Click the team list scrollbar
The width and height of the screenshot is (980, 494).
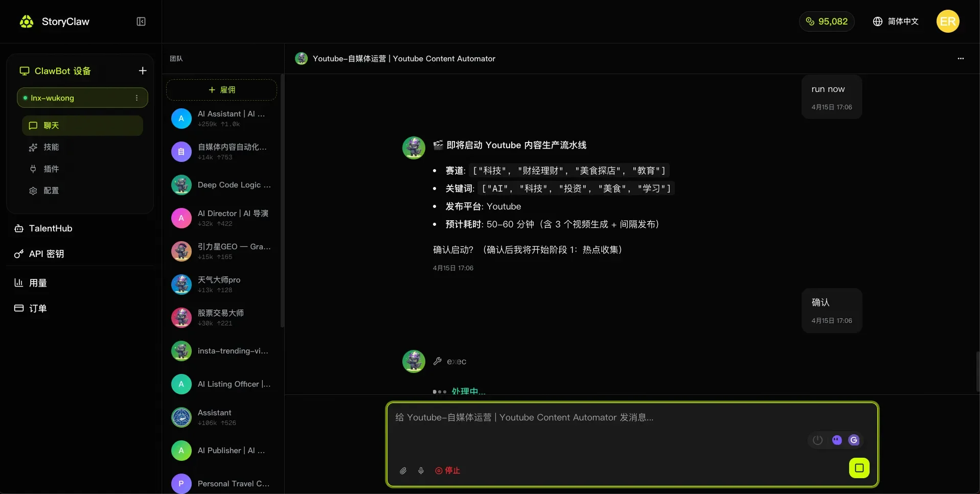[282, 201]
